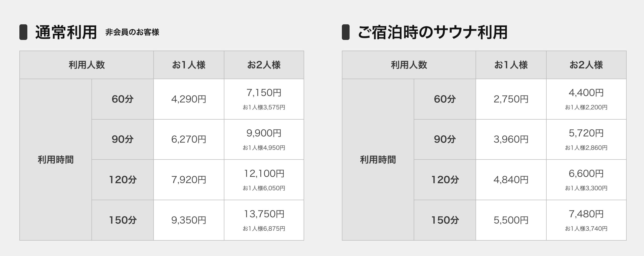Click the 4,400円 price cell

586,93
